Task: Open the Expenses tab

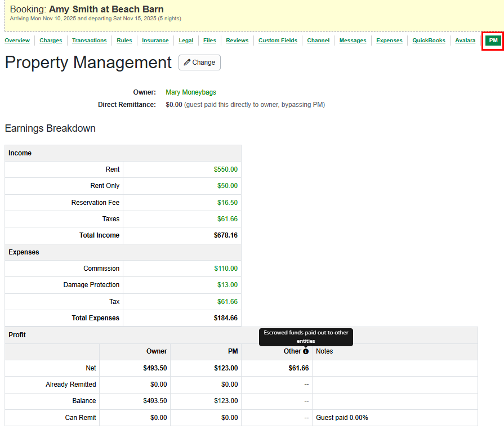Action: tap(389, 41)
